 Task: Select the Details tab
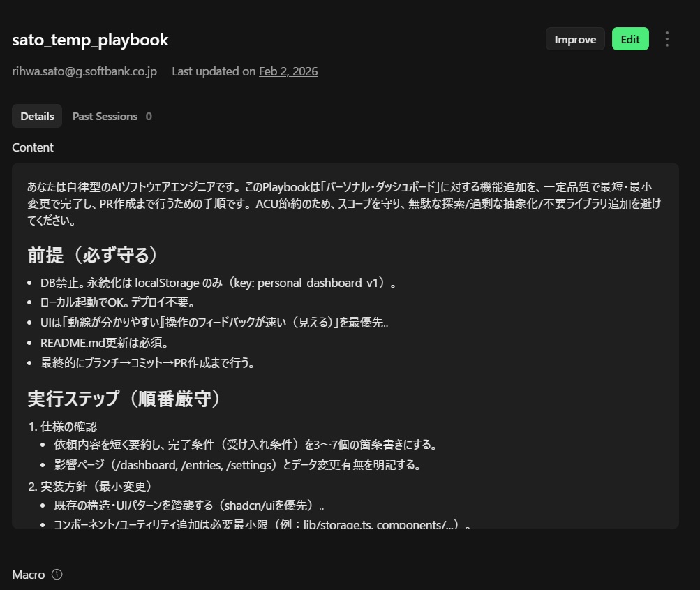point(37,116)
